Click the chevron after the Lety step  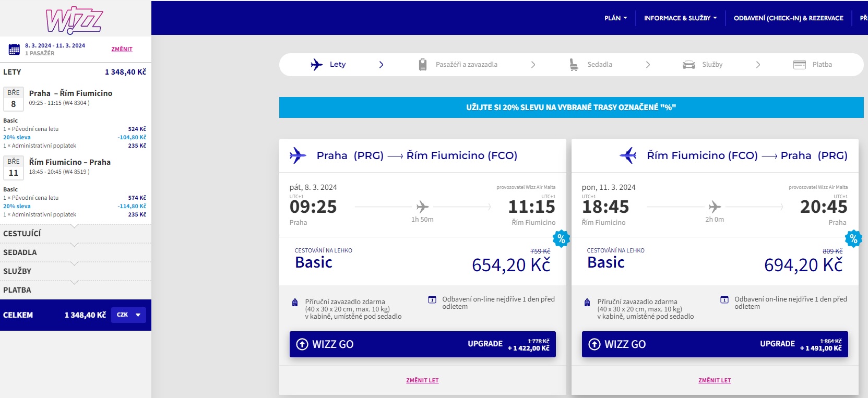coord(381,65)
